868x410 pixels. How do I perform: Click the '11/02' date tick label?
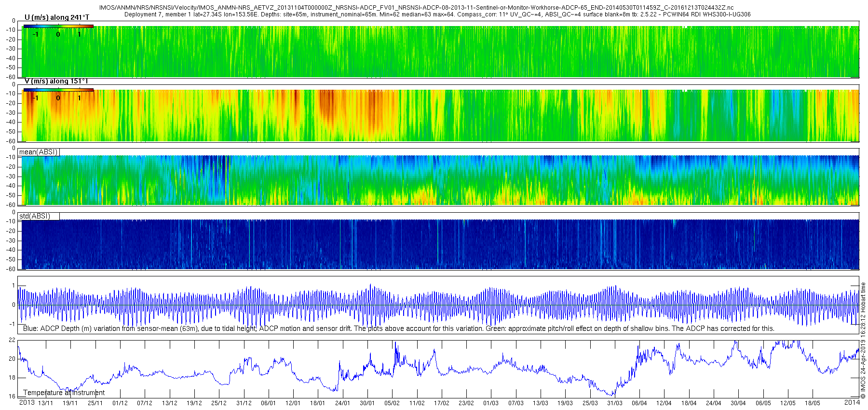(417, 403)
